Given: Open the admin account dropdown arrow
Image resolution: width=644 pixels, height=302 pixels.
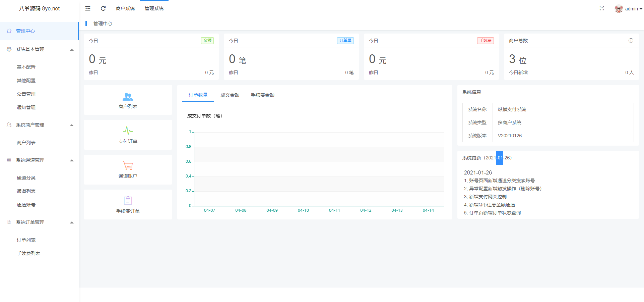Looking at the screenshot, I should point(641,9).
